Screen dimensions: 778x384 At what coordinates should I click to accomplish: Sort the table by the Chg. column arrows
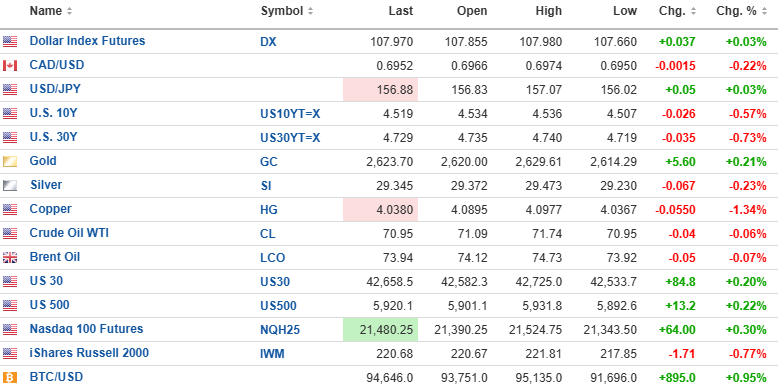pos(693,11)
